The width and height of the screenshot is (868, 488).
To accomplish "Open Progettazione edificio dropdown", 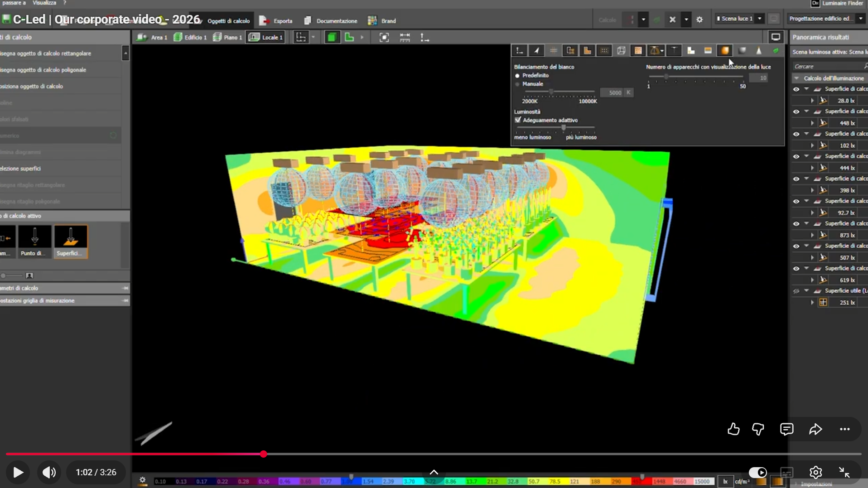I will (860, 19).
